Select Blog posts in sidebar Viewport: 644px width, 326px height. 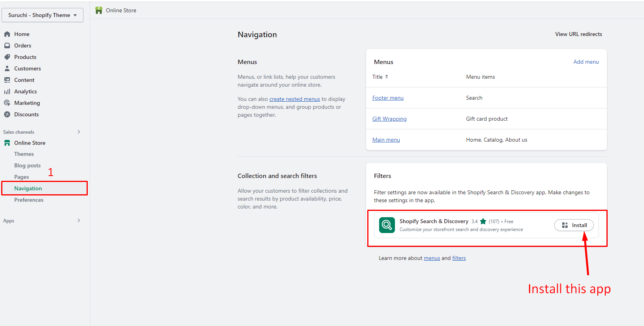(x=27, y=165)
